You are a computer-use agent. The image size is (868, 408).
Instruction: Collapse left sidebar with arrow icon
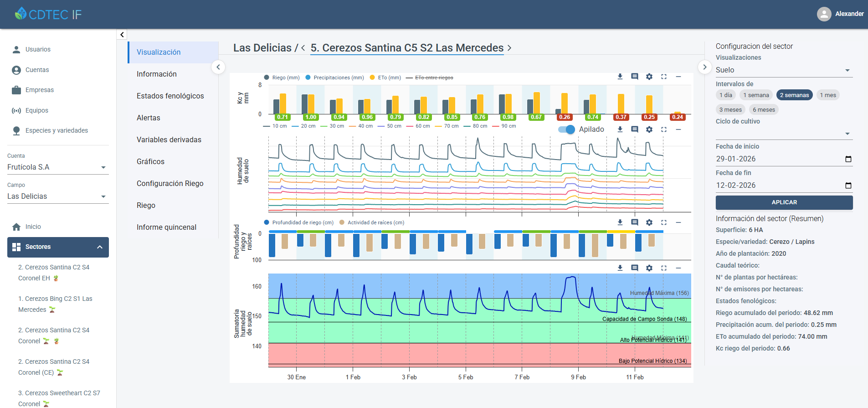pyautogui.click(x=122, y=35)
